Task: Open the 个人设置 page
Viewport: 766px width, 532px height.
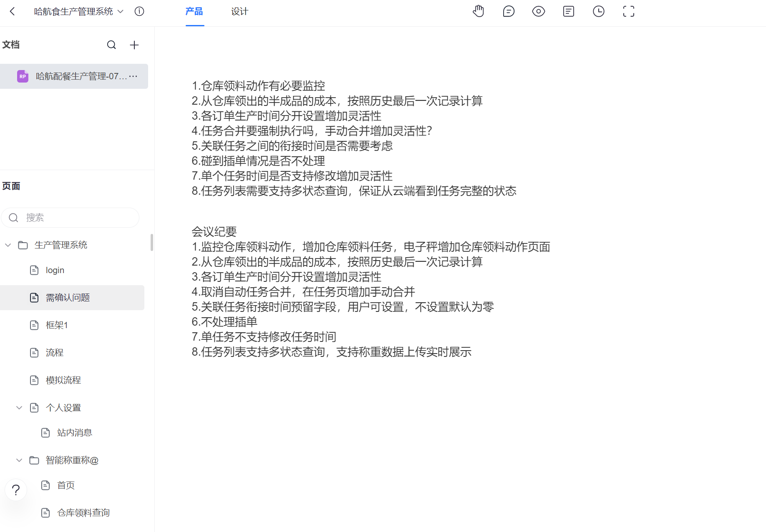Action: coord(63,408)
